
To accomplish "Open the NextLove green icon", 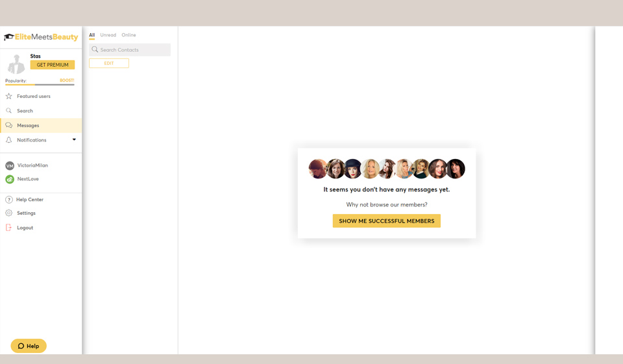I will [10, 179].
